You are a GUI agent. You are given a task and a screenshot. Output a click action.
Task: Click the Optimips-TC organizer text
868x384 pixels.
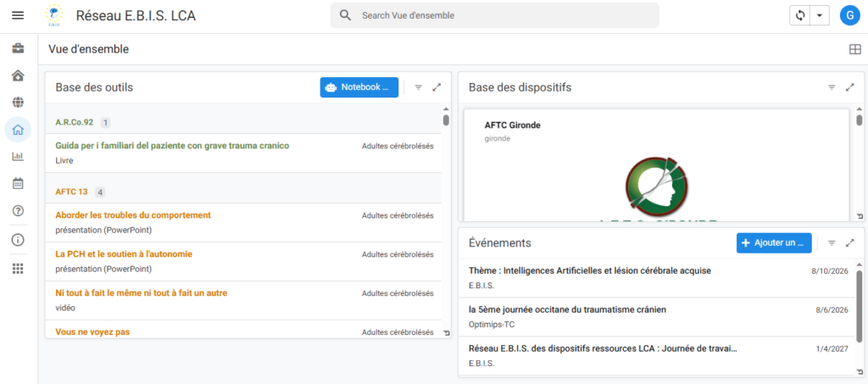pyautogui.click(x=492, y=325)
